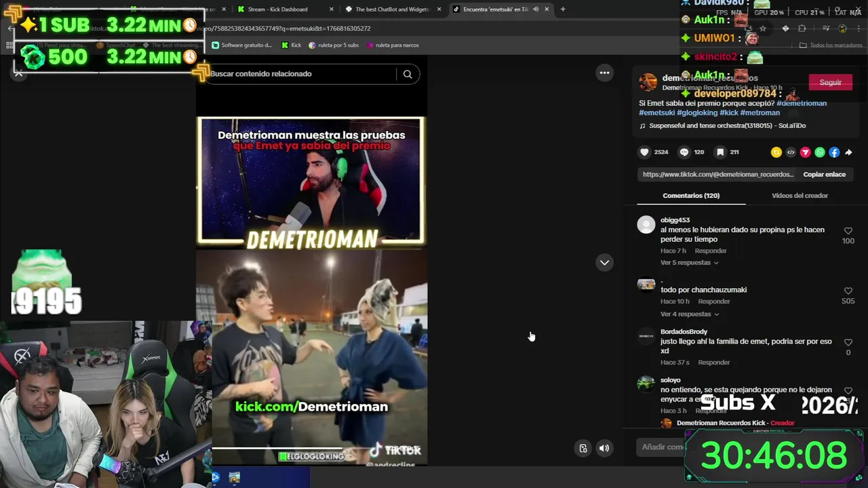Switch to Comentarios (120) tab

[x=691, y=195]
